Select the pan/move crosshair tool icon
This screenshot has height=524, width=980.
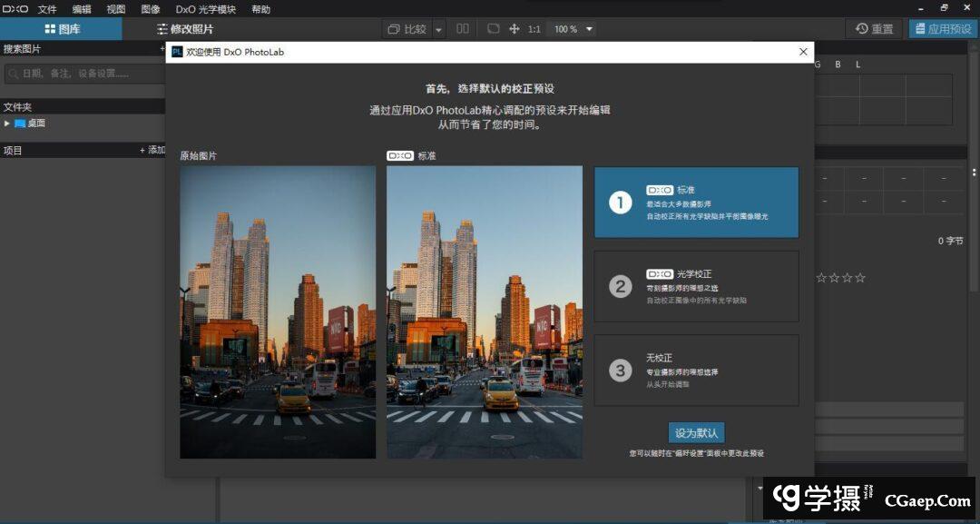click(514, 29)
